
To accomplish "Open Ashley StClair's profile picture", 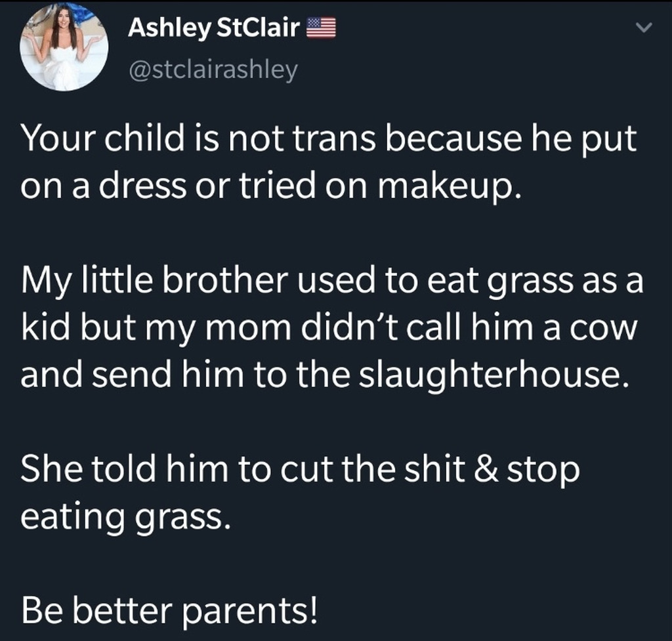I will point(64,47).
